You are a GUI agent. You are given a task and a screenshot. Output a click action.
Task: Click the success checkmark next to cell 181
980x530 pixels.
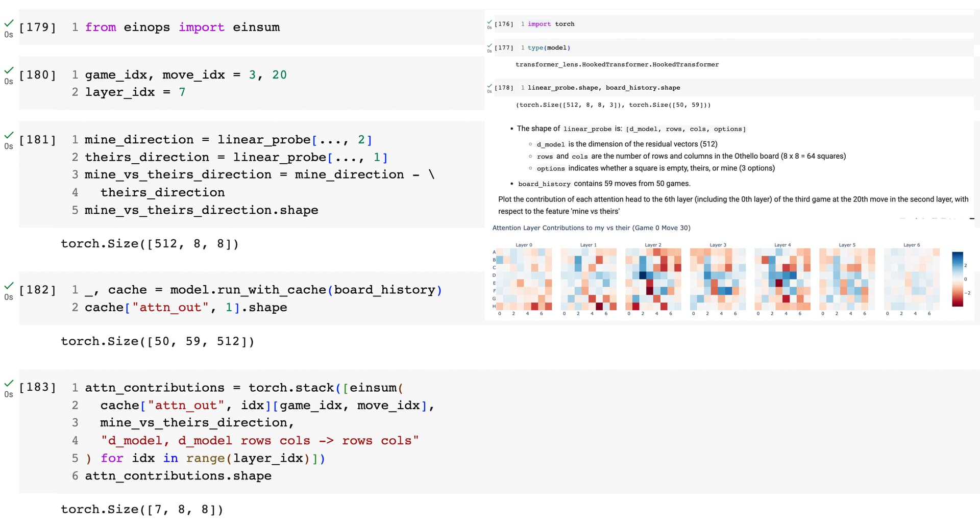(9, 135)
